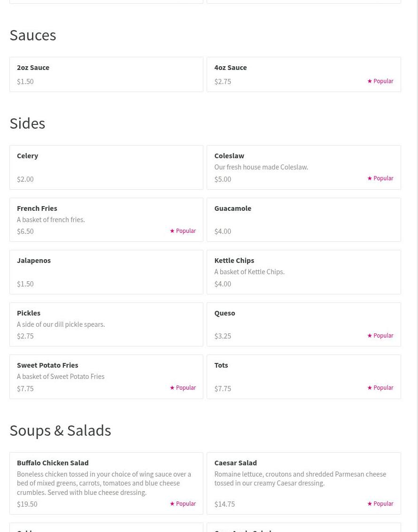The height and width of the screenshot is (532, 418).
Task: Click the Popular star on Buffalo Chicken Salad
Action: 172,504
